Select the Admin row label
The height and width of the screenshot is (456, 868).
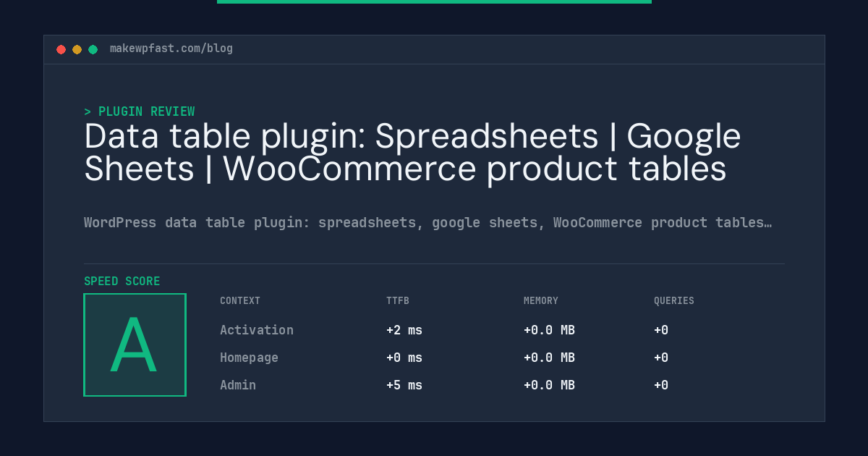click(238, 385)
